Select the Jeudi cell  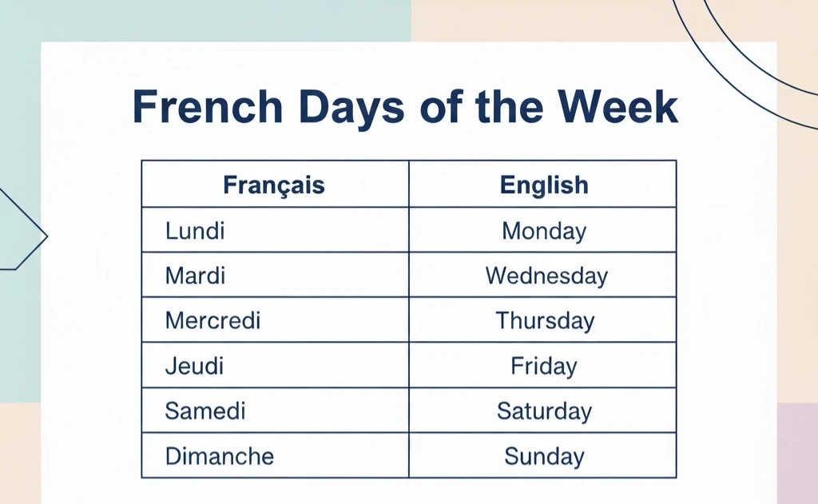pyautogui.click(x=275, y=365)
